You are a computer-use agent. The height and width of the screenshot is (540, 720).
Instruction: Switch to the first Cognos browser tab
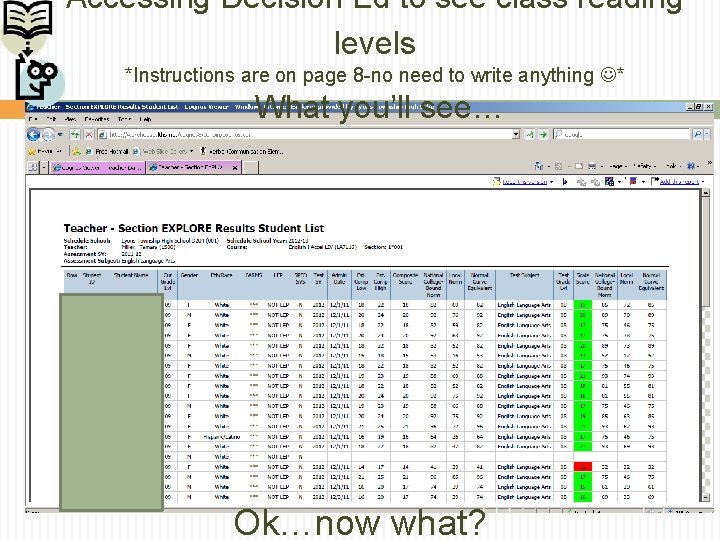coord(97,168)
